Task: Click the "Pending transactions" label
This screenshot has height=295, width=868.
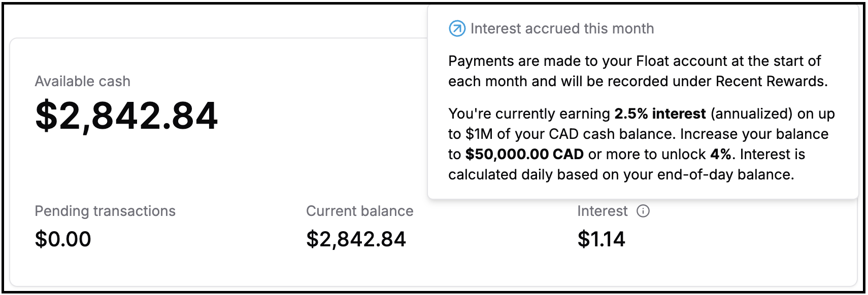Action: click(x=105, y=211)
